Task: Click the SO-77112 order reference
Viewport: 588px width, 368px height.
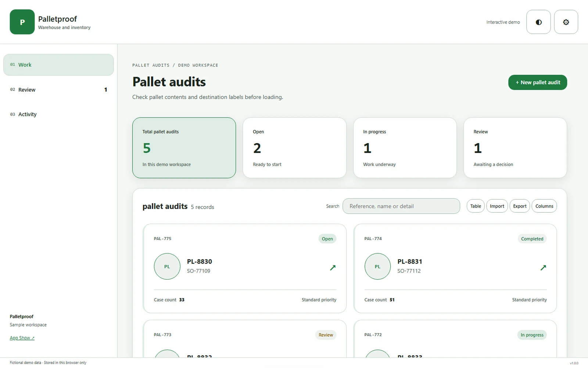Action: [x=409, y=271]
